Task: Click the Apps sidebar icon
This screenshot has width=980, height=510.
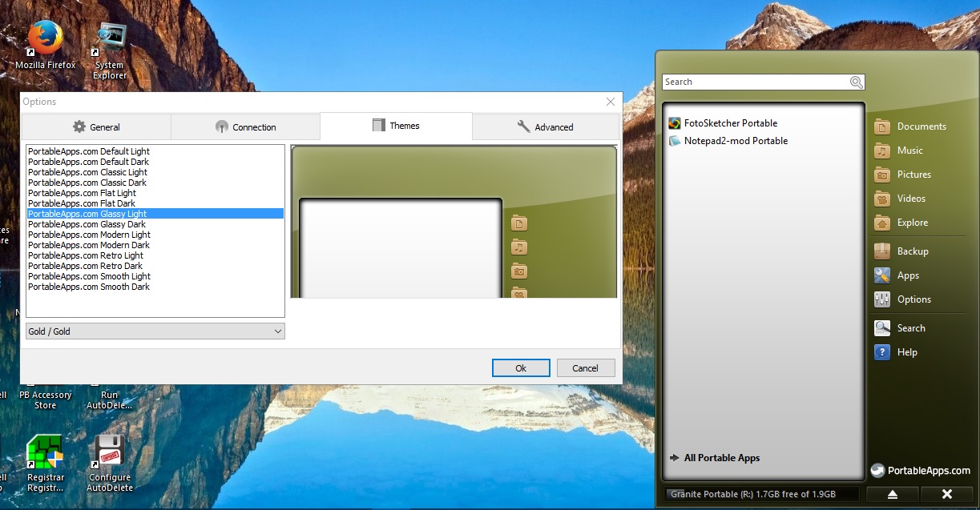Action: (907, 275)
